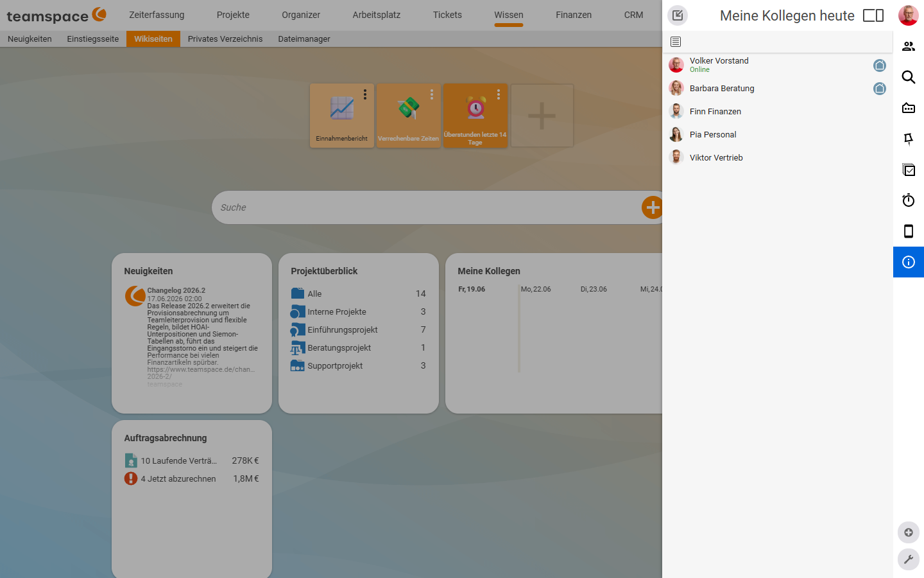Open the teamspace.de changelog URL

(201, 372)
